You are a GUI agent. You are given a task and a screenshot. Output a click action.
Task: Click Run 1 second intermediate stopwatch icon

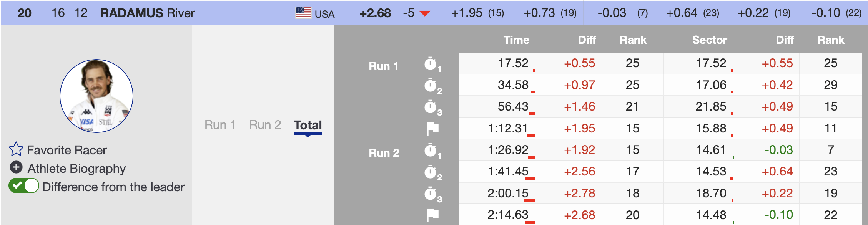(x=431, y=86)
